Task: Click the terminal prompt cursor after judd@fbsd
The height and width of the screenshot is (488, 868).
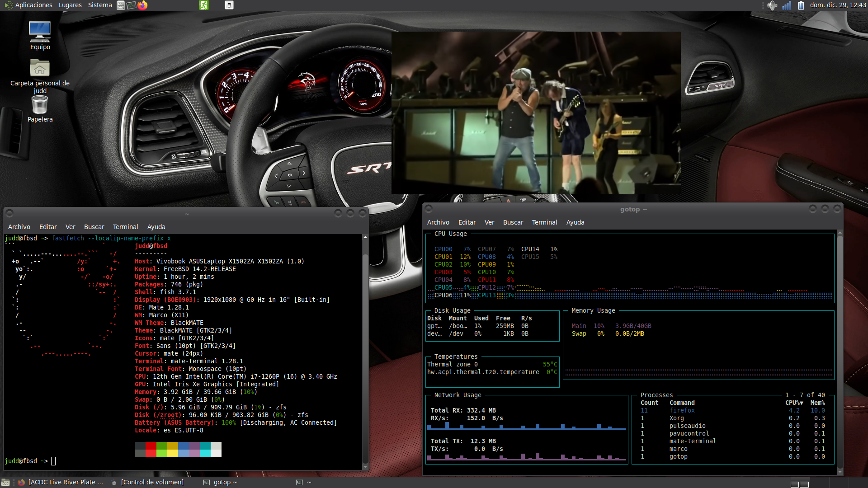Action: [x=53, y=461]
